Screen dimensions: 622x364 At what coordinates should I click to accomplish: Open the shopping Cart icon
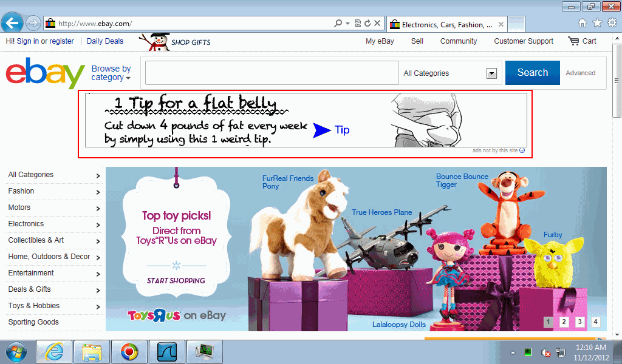pyautogui.click(x=573, y=41)
